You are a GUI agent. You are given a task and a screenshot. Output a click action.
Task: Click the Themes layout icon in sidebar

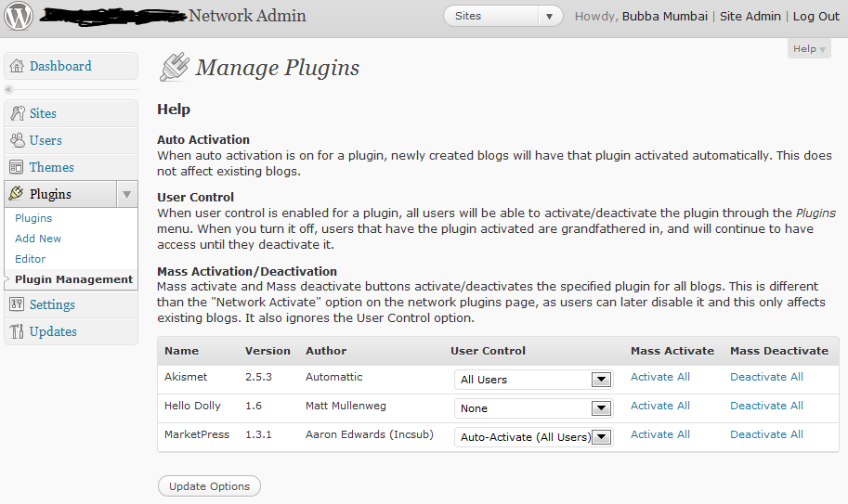pos(17,167)
